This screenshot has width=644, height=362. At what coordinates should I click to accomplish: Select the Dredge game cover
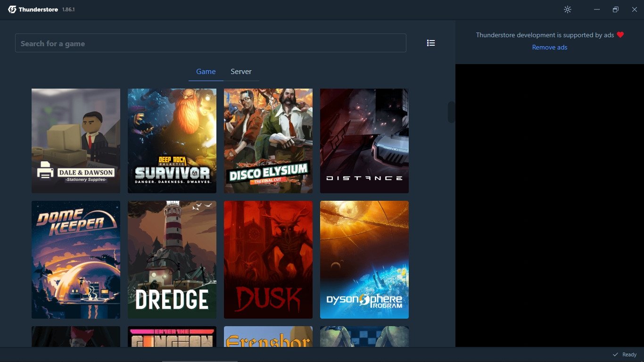(172, 260)
